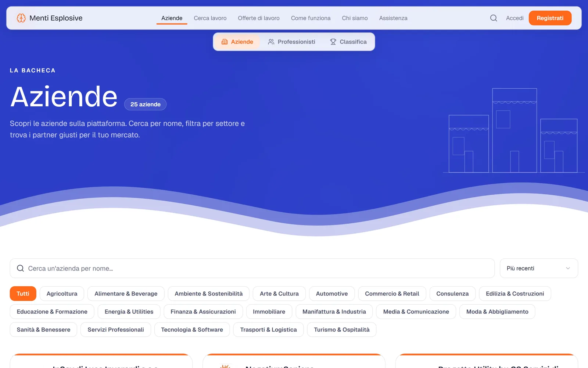Switch to the Professionisti tab
The height and width of the screenshot is (368, 588).
(292, 42)
